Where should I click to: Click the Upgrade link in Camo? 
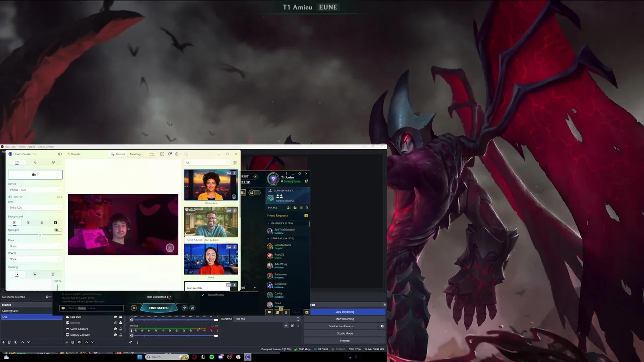[74, 154]
